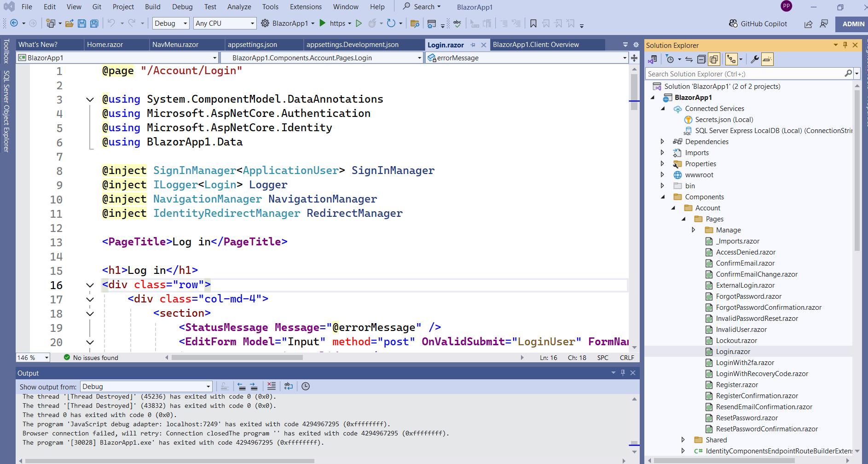The height and width of the screenshot is (464, 868).
Task: Toggle word wrap in the Output panel
Action: click(x=289, y=386)
